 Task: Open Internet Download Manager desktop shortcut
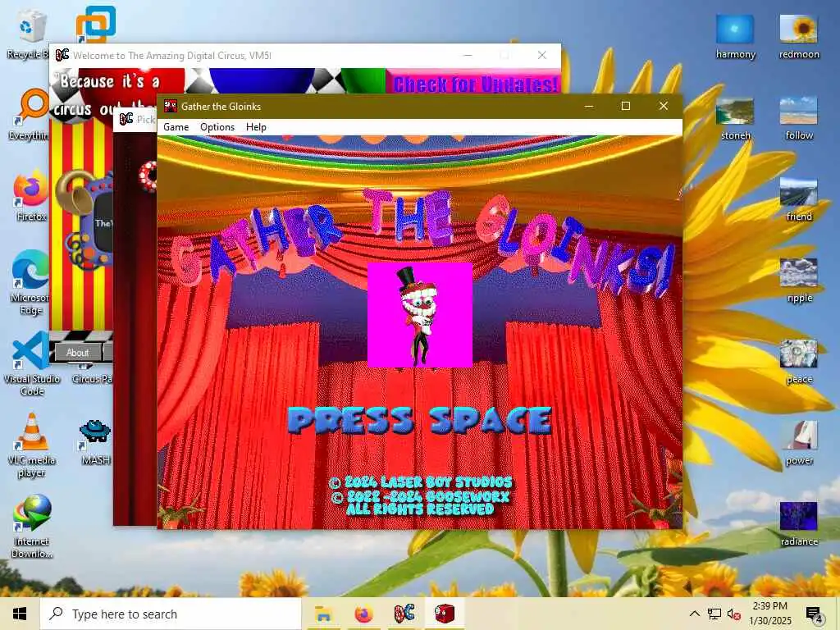click(x=32, y=526)
